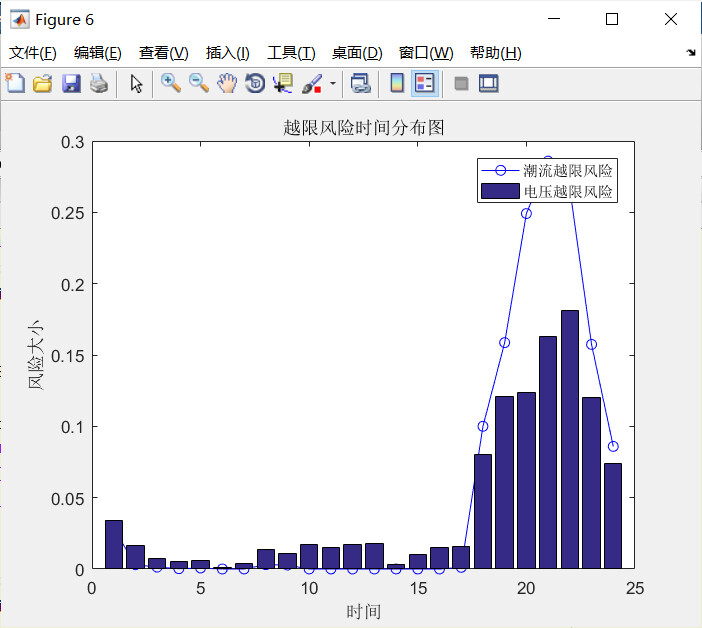Save figure with the floppy disk icon
The width and height of the screenshot is (702, 628).
point(71,83)
